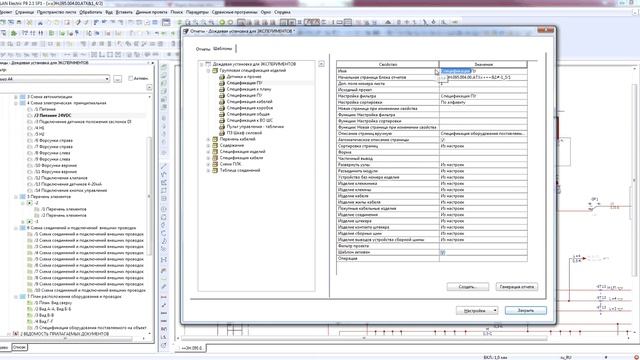Toggle the Шаблон активен checkbox
This screenshot has height=360, width=640.
click(x=443, y=252)
